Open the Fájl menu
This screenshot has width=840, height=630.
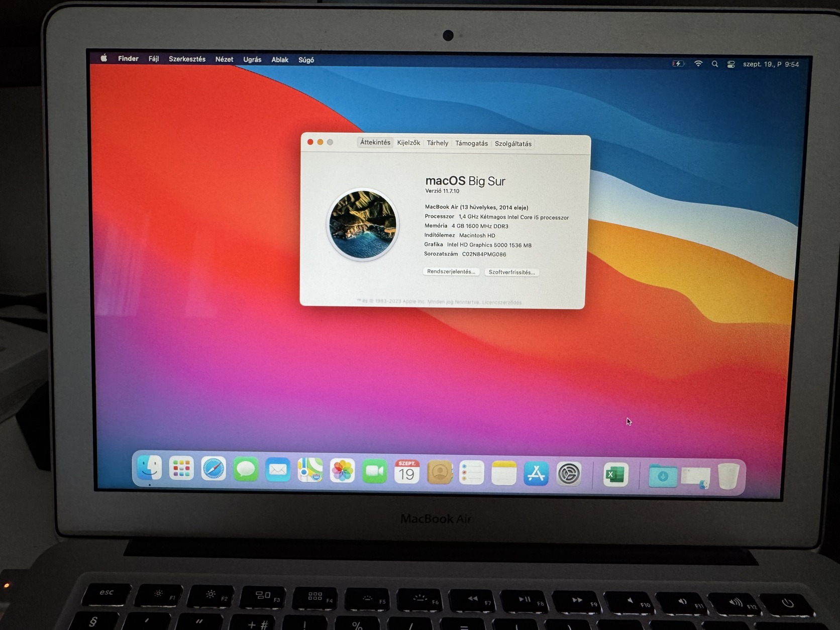click(154, 59)
